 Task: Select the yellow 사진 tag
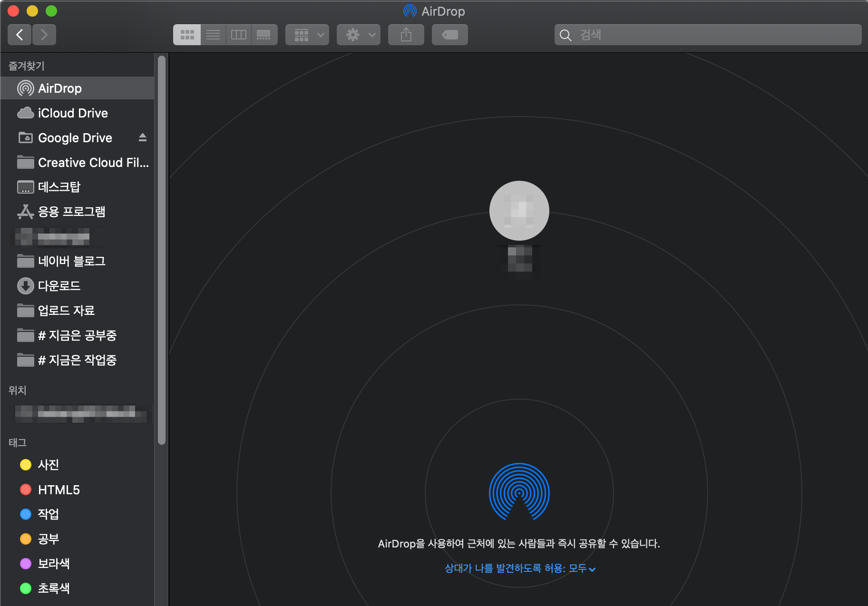pos(78,465)
